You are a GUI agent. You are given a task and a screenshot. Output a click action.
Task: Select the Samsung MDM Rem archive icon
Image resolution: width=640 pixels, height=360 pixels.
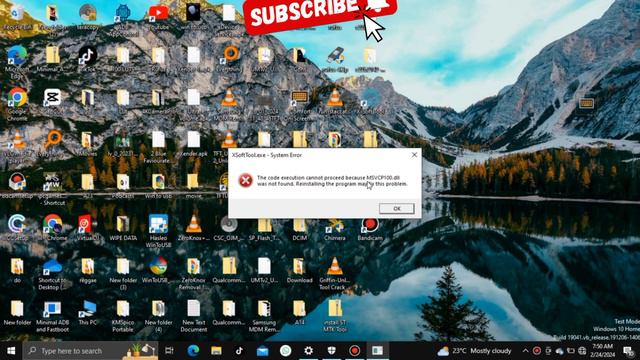point(264,316)
